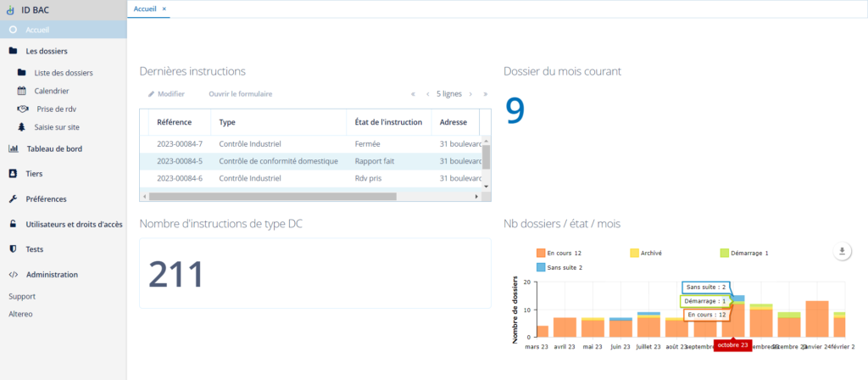Go to the next page of instructions
Image resolution: width=868 pixels, height=380 pixels.
tap(472, 94)
